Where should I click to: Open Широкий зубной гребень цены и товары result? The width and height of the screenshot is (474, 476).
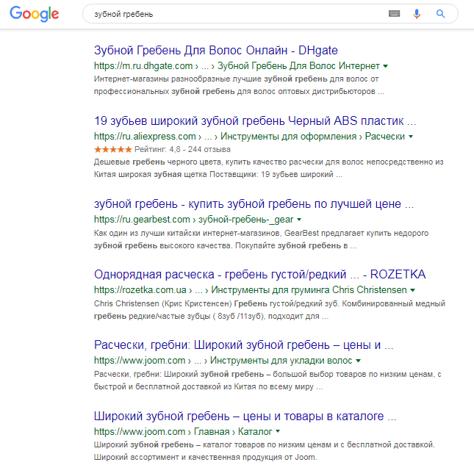[x=245, y=416]
